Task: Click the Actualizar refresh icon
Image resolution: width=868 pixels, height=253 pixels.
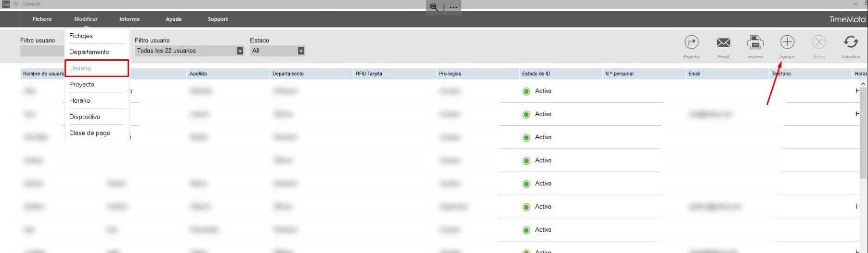Action: click(x=851, y=43)
